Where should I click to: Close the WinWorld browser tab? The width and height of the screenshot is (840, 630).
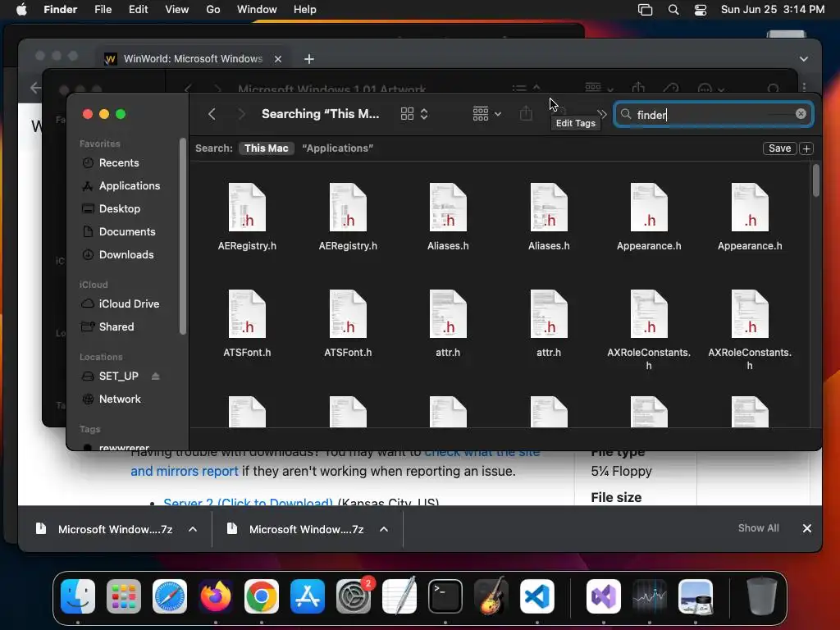point(278,59)
